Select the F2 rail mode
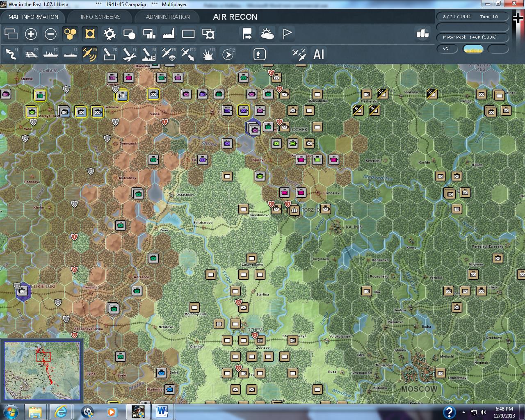Screen dimensions: 525x420 (x=31, y=54)
